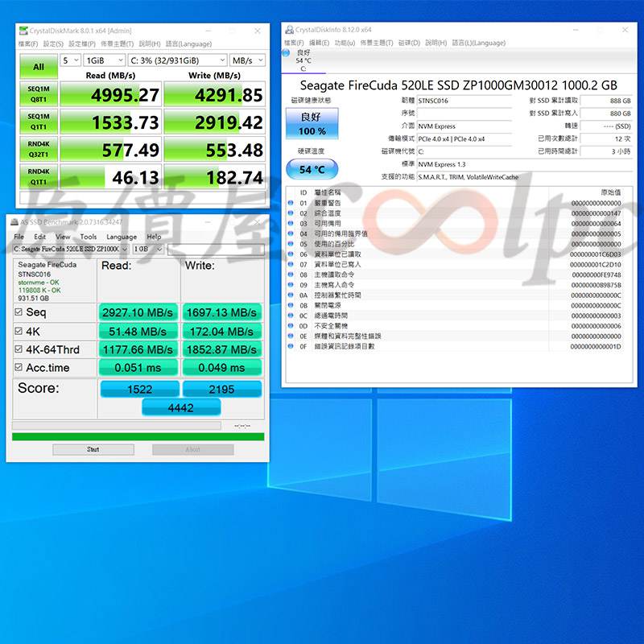
Task: Click the green progress bar in AS SSD
Action: (x=138, y=436)
